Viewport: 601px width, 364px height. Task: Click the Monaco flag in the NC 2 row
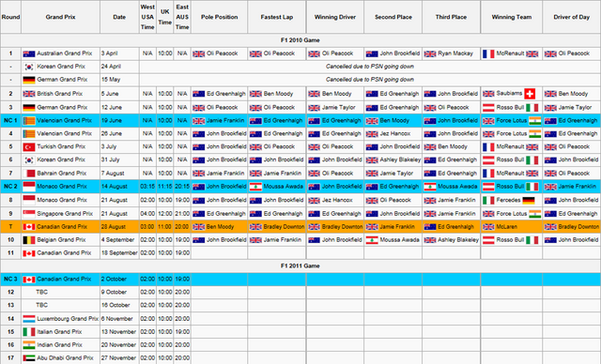29,187
